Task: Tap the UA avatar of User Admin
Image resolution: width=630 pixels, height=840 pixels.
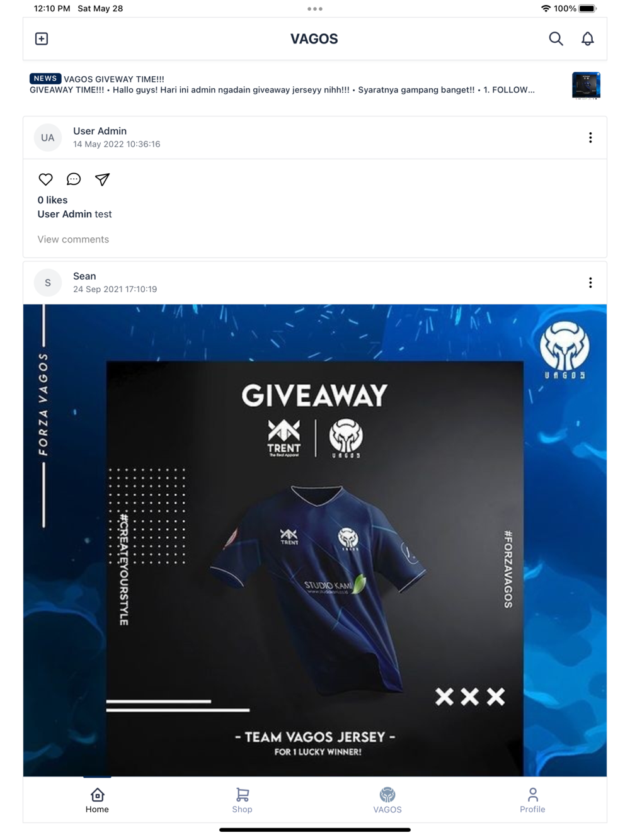Action: tap(48, 138)
